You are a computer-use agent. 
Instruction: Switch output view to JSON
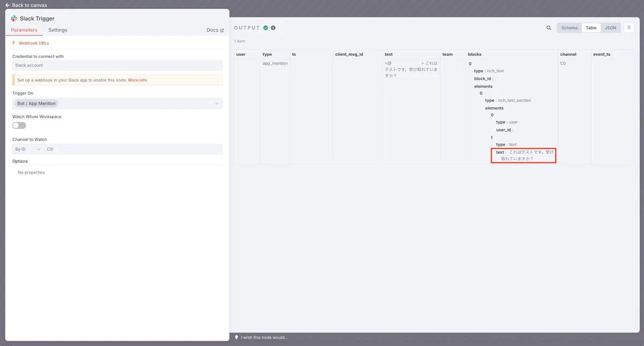(x=610, y=28)
